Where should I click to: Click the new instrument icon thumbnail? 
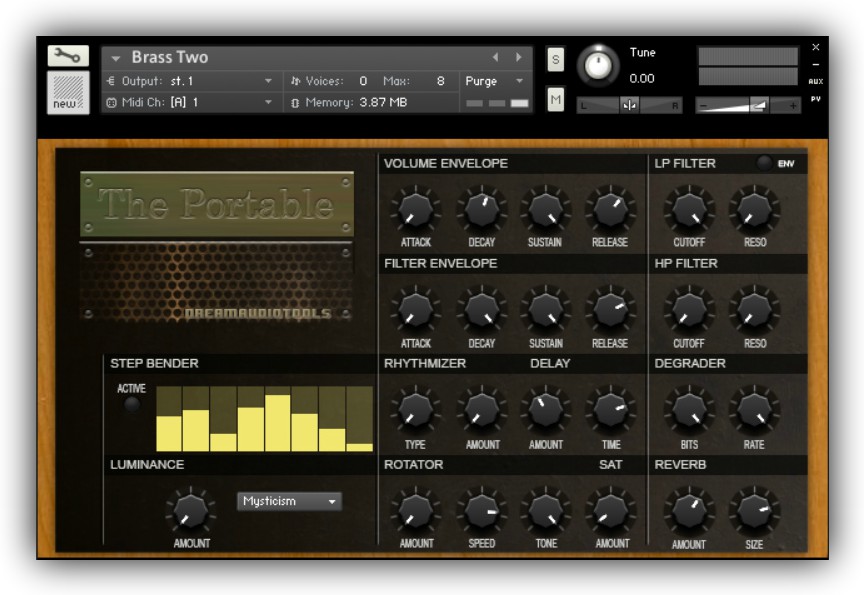[68, 93]
